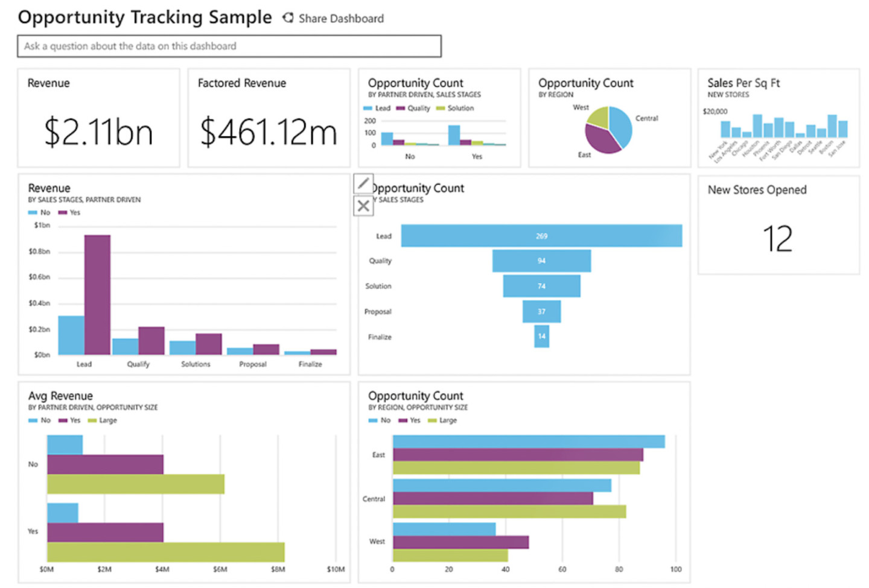Click the Opportunity Tracking Sample title

pyautogui.click(x=145, y=17)
